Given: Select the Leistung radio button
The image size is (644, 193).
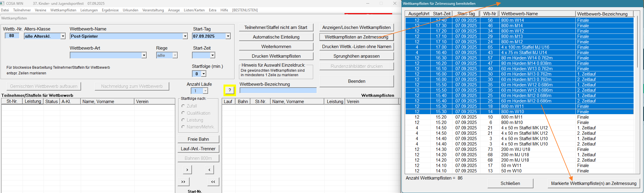Looking at the screenshot, I should (x=183, y=120).
